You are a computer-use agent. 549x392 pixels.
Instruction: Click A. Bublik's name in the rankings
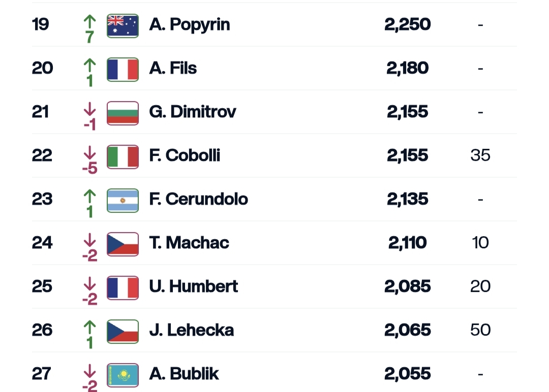coord(184,374)
